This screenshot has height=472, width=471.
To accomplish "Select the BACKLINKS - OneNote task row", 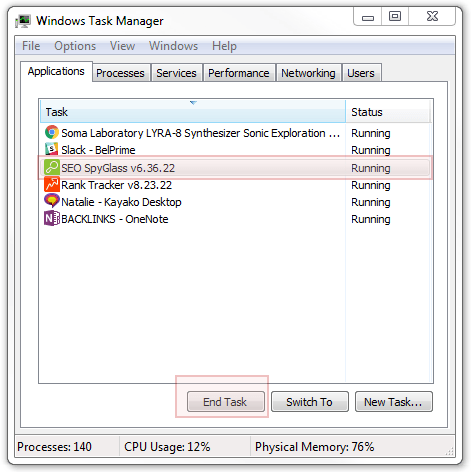I will coord(236,219).
